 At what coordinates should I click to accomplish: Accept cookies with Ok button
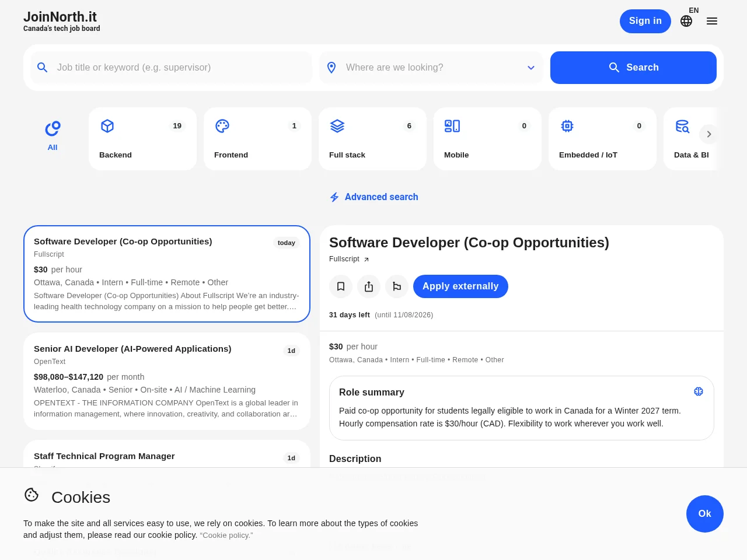705,514
